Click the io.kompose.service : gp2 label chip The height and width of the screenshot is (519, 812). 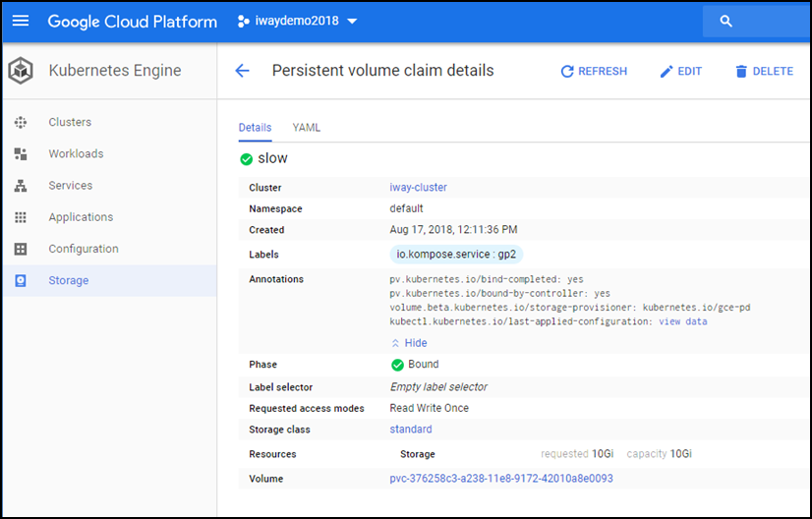[x=456, y=255]
